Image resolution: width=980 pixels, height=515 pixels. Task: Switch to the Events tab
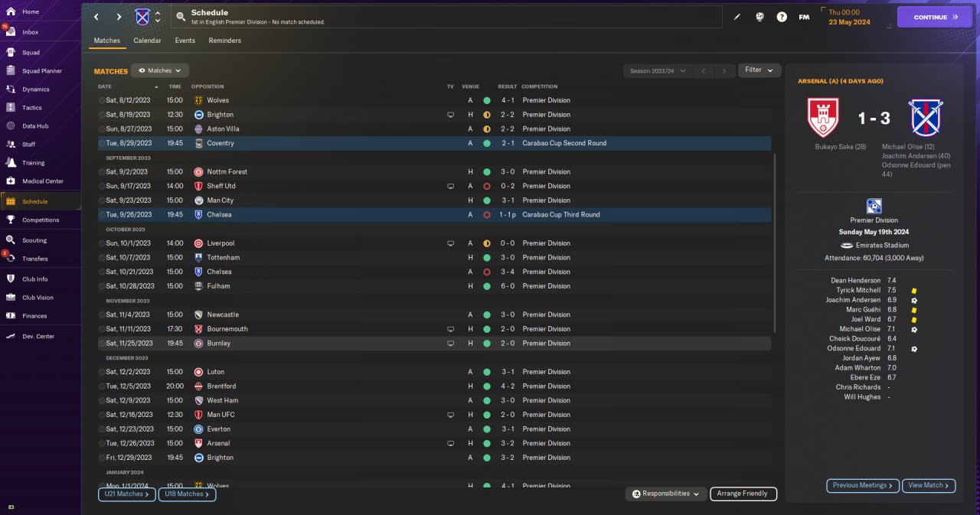(x=185, y=41)
